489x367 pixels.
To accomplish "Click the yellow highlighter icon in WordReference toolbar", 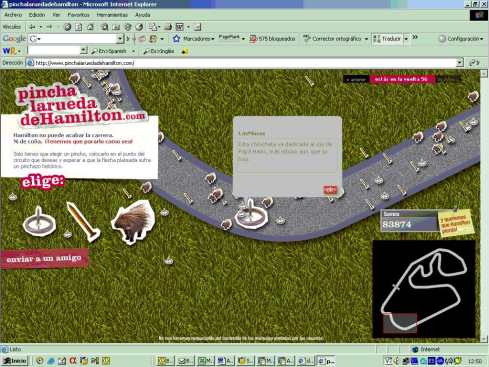I will tap(185, 51).
